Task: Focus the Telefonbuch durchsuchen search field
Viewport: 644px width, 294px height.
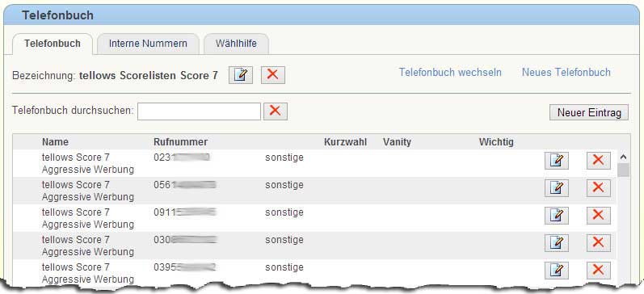Action: 200,111
